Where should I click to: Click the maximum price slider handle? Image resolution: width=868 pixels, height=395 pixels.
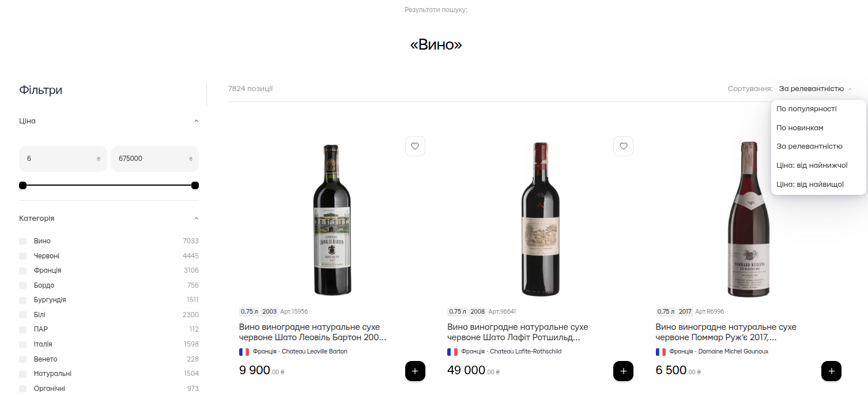(x=195, y=185)
